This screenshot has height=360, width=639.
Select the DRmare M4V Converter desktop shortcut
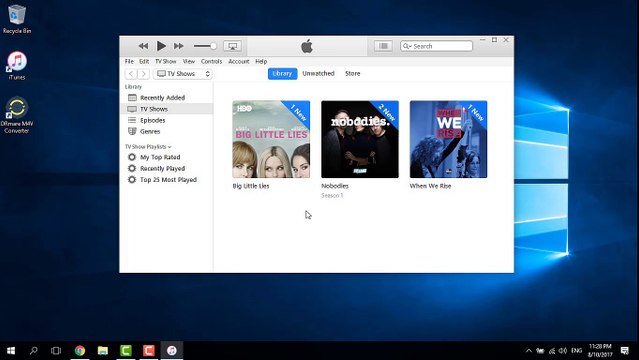tap(17, 115)
